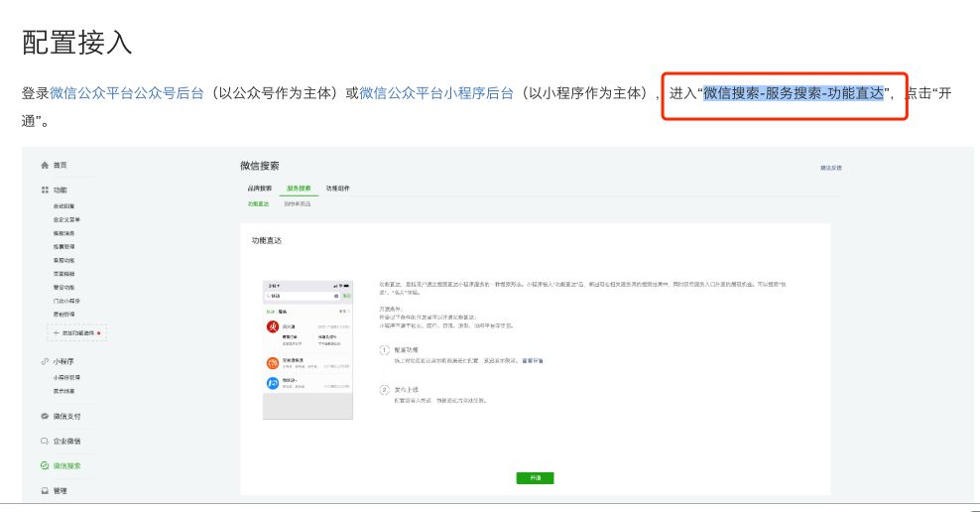980x512 pixels.
Task: Select 管理 in the sidebar
Action: [x=60, y=491]
